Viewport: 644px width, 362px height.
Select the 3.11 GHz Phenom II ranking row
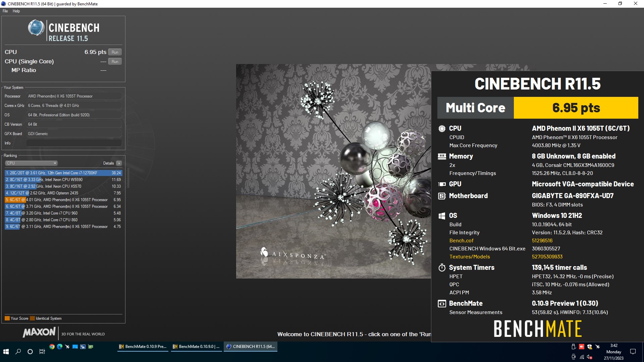coord(63,227)
